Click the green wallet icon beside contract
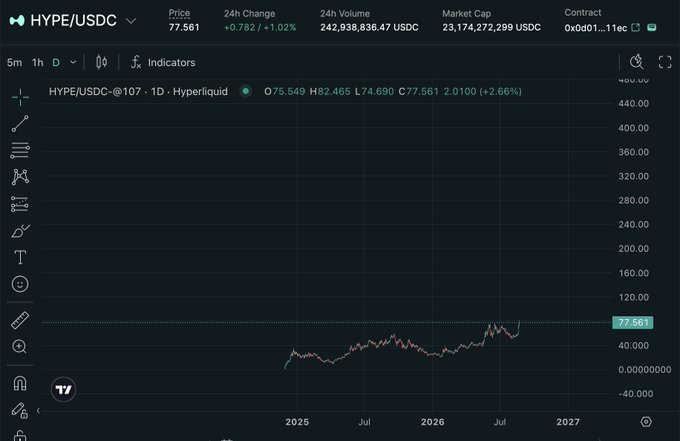This screenshot has width=680, height=441. 651,28
